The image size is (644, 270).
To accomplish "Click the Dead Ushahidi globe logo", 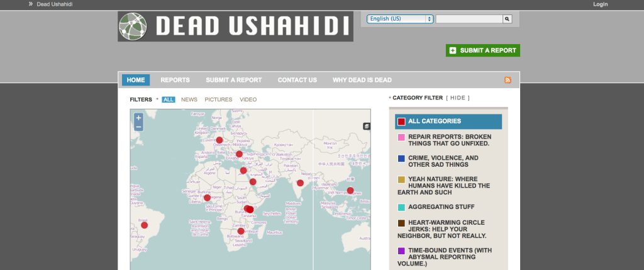I will [x=135, y=26].
